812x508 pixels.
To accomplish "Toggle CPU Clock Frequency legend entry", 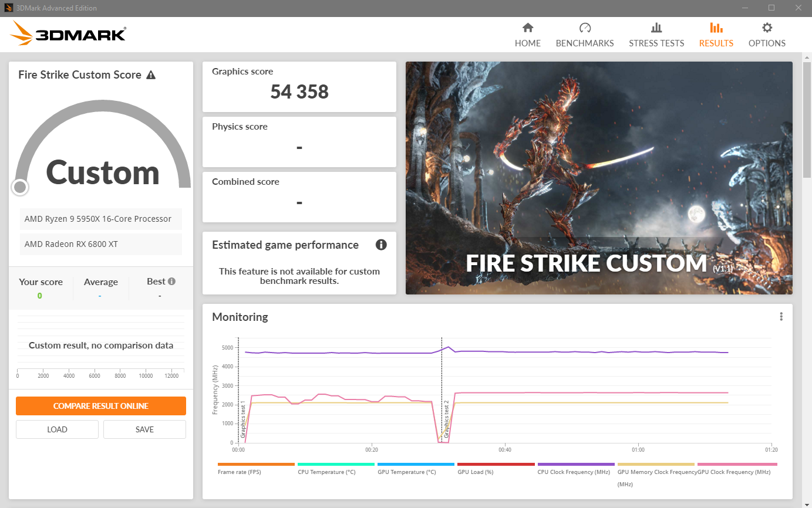I will [576, 469].
